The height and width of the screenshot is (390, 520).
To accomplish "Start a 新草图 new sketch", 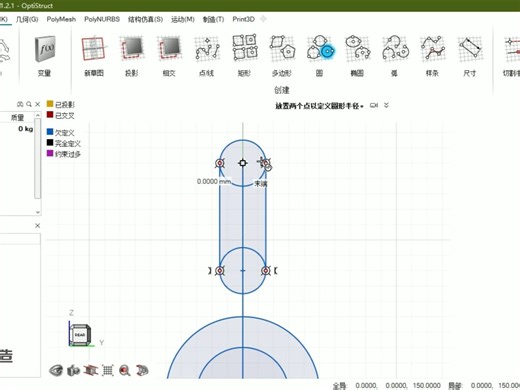I will click(x=94, y=56).
